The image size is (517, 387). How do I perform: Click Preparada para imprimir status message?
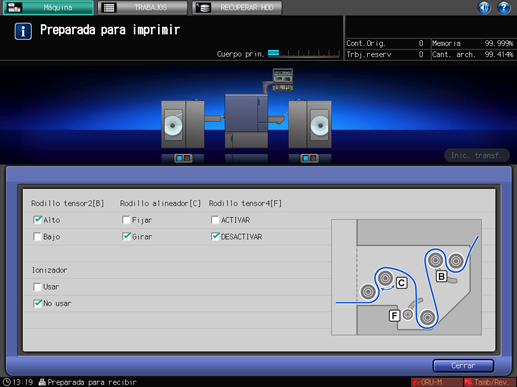click(110, 30)
